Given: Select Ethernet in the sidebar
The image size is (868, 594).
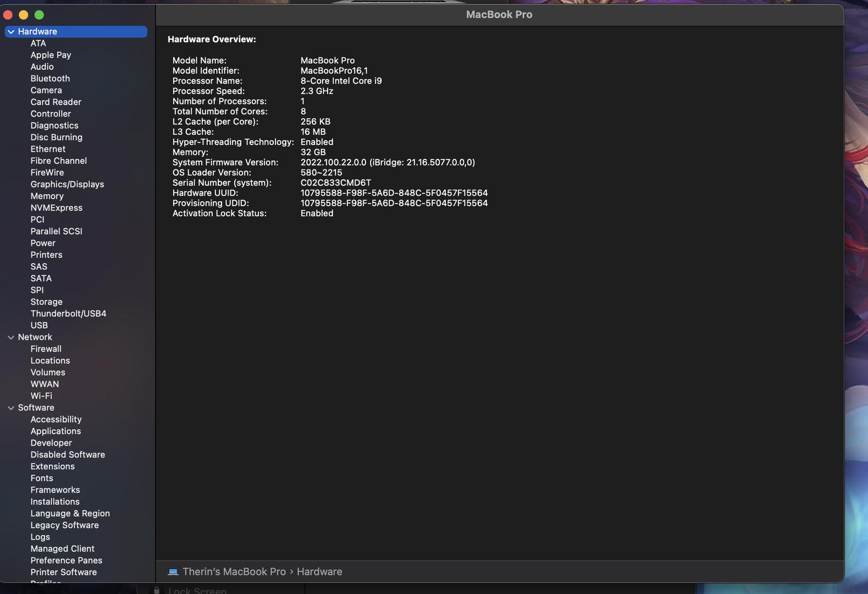Looking at the screenshot, I should 48,149.
